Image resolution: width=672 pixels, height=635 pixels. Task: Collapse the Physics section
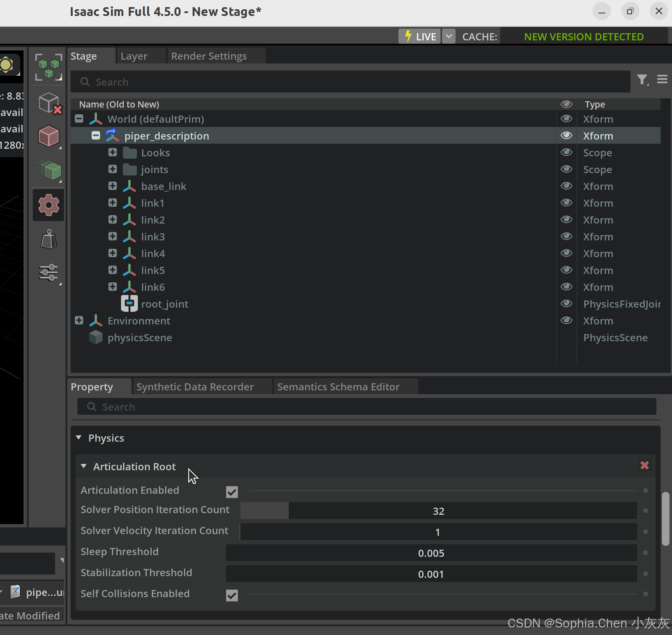[79, 437]
